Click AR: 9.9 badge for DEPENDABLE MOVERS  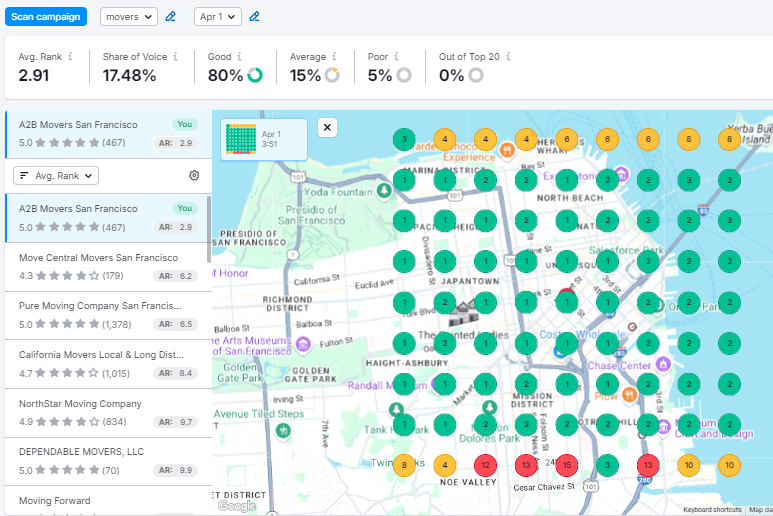(175, 470)
